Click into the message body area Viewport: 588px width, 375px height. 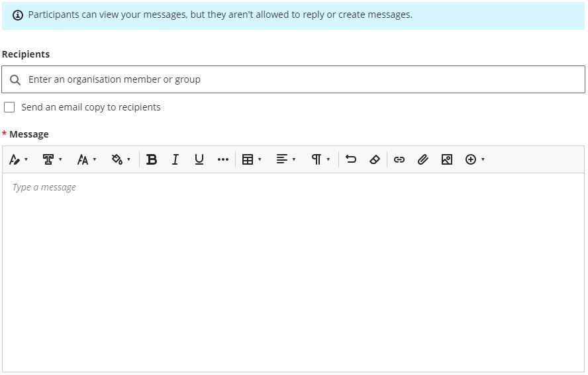[293, 271]
